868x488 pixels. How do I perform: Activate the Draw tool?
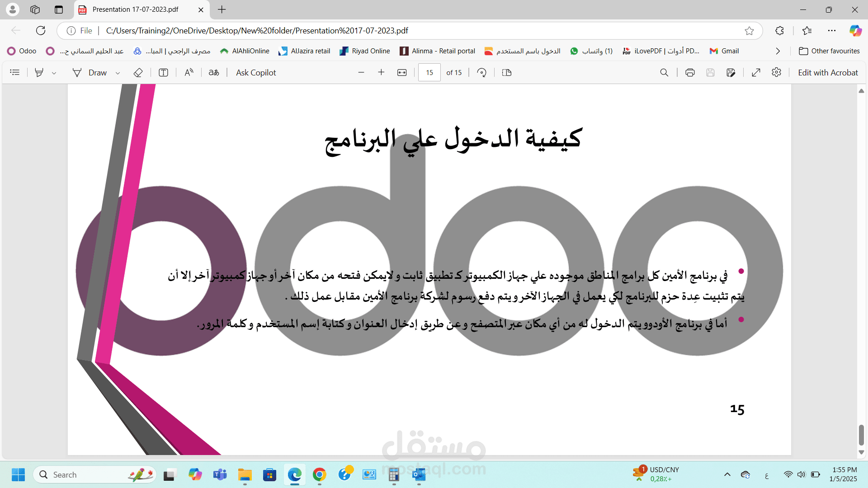coord(90,72)
